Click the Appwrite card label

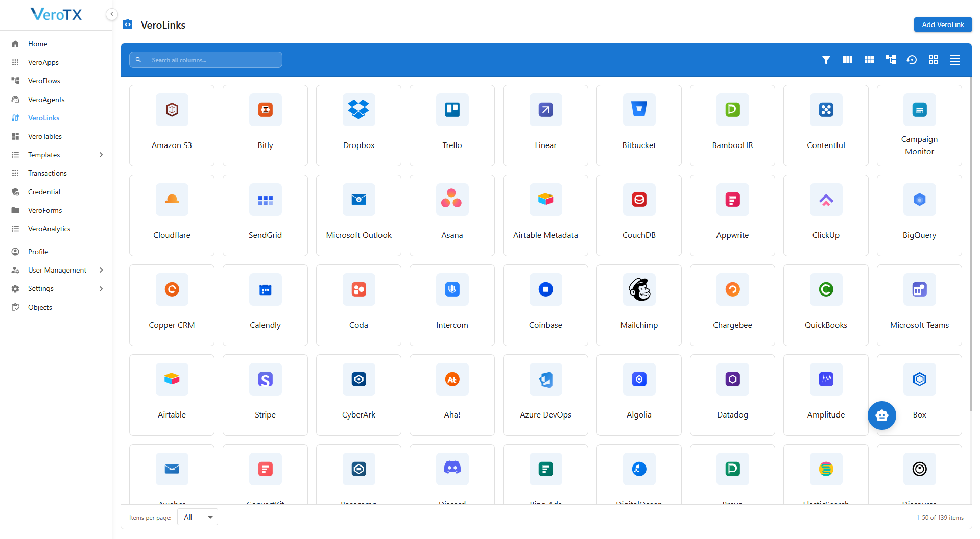[x=732, y=235]
